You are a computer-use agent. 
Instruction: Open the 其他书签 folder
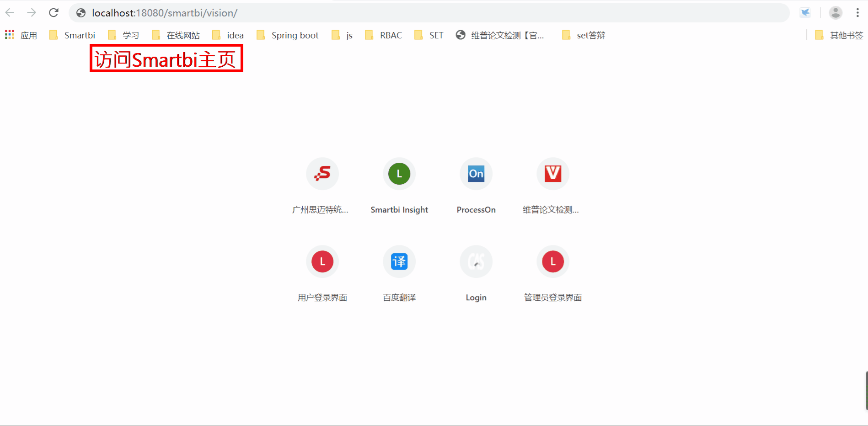coord(839,35)
